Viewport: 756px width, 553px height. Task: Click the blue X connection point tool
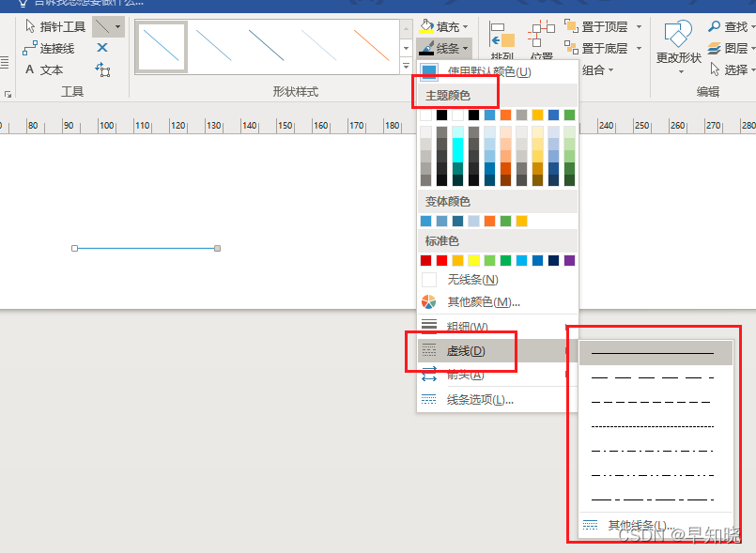point(102,48)
